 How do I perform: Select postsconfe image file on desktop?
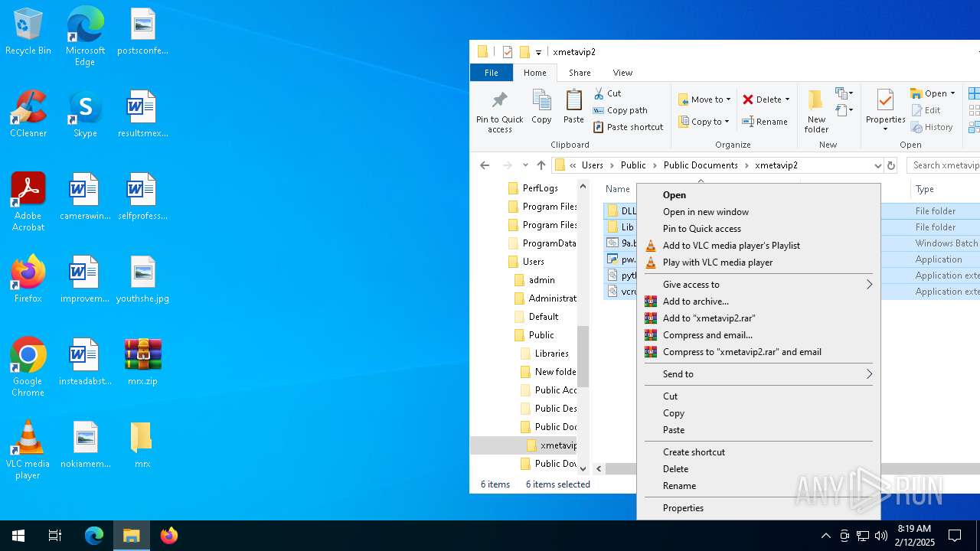(142, 32)
